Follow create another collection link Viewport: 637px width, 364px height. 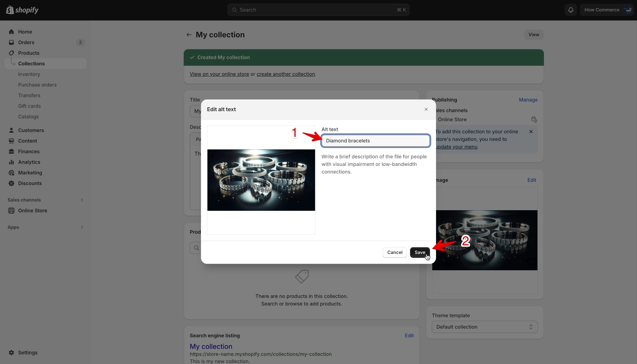click(x=286, y=74)
